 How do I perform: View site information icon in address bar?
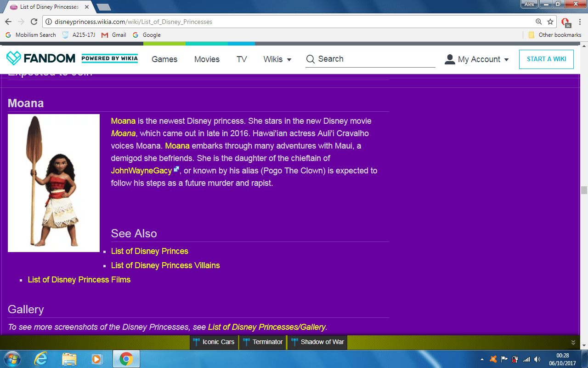[x=49, y=22]
